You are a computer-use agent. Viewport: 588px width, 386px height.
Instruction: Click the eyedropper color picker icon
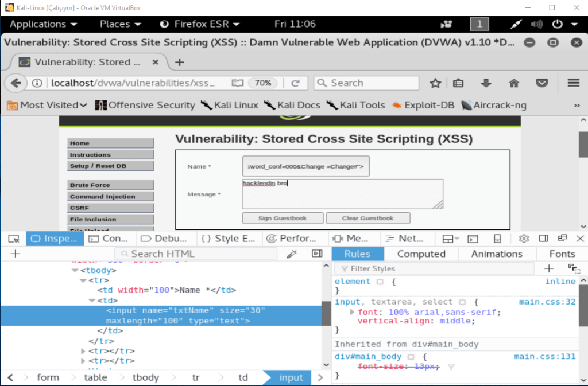292,254
